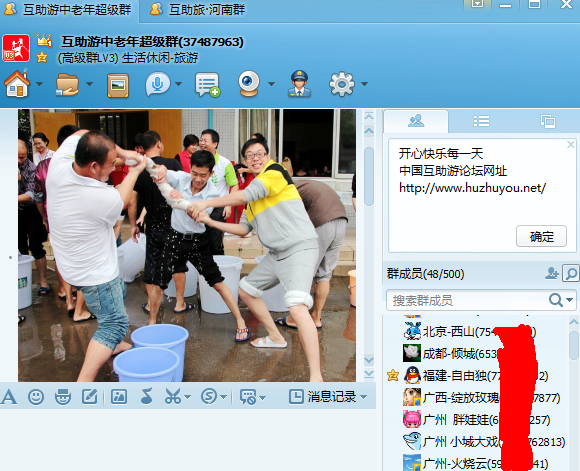This screenshot has height=471, width=580.
Task: Open the report police officer icon
Action: (299, 84)
